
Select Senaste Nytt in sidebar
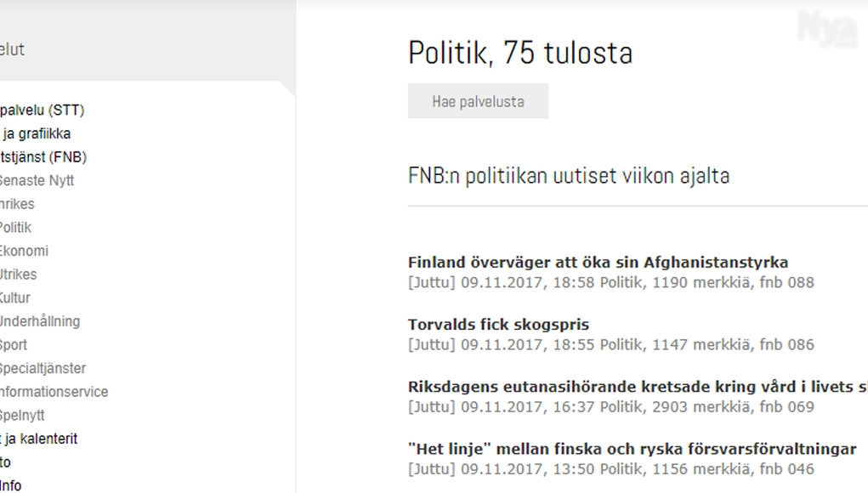tap(37, 180)
